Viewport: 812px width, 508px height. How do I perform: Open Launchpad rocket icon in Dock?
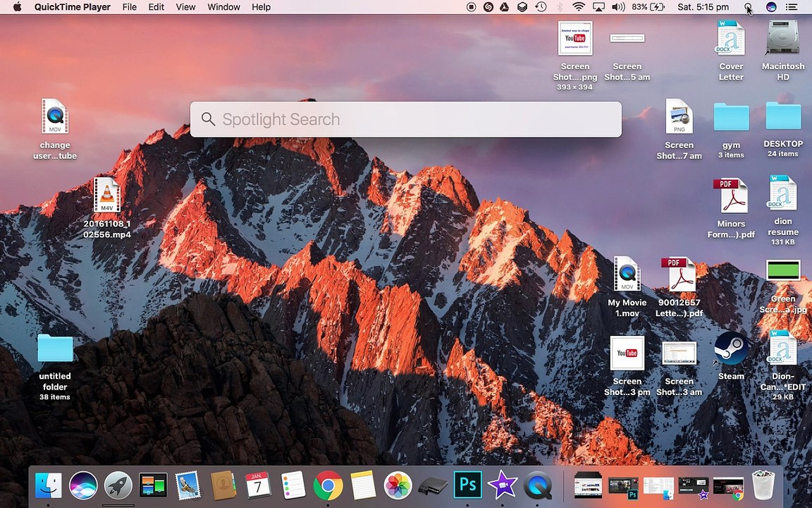[x=118, y=485]
